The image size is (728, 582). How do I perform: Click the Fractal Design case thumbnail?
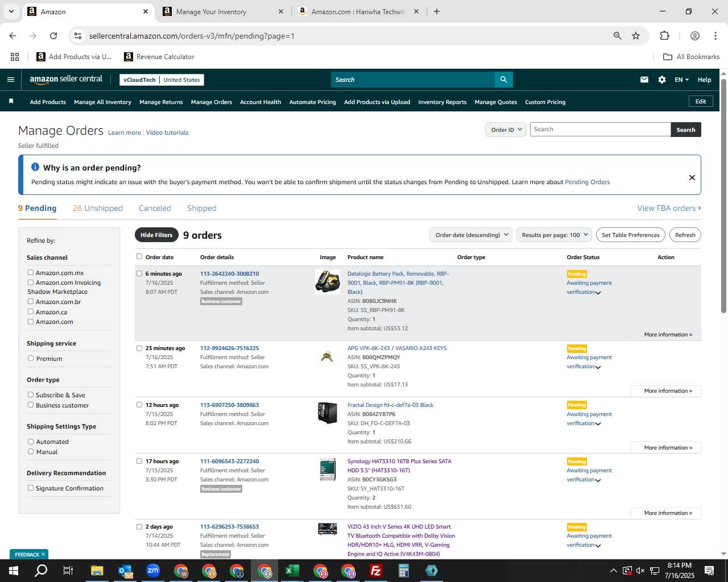pos(328,413)
